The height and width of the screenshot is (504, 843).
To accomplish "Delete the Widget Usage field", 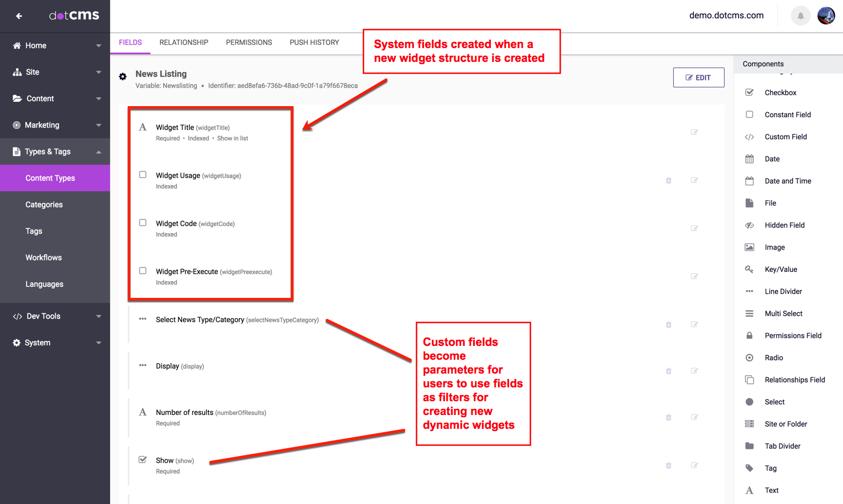I will pos(668,180).
